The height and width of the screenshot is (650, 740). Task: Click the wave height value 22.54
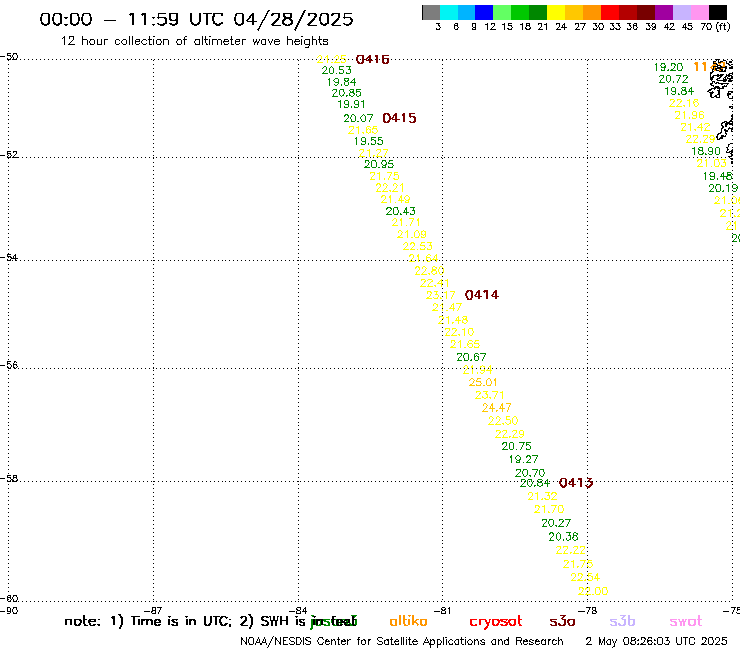click(x=585, y=577)
